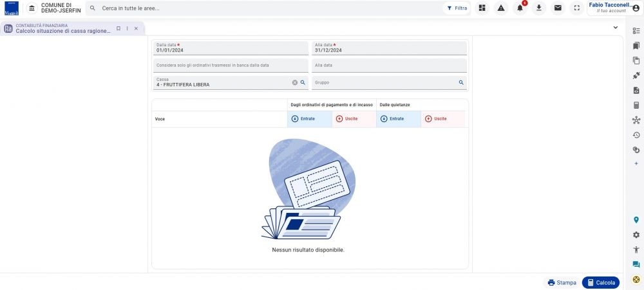Viewport: 644px width, 290px height.
Task: Click the Stampa button
Action: 562,283
